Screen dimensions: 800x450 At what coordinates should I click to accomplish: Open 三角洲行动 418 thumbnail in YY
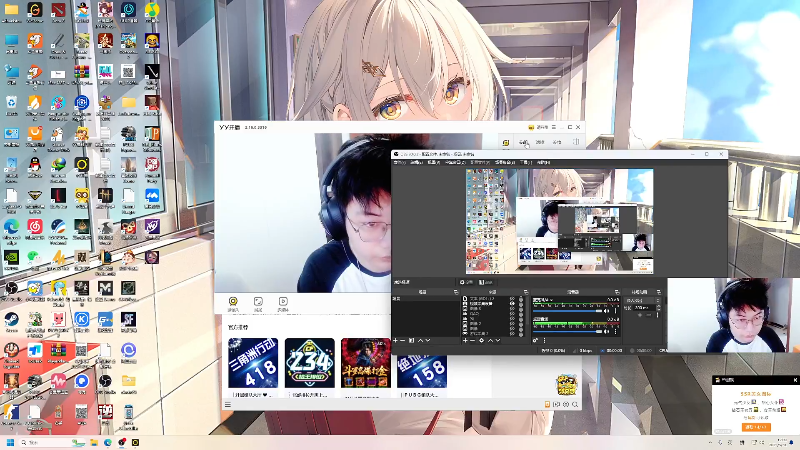pyautogui.click(x=253, y=363)
